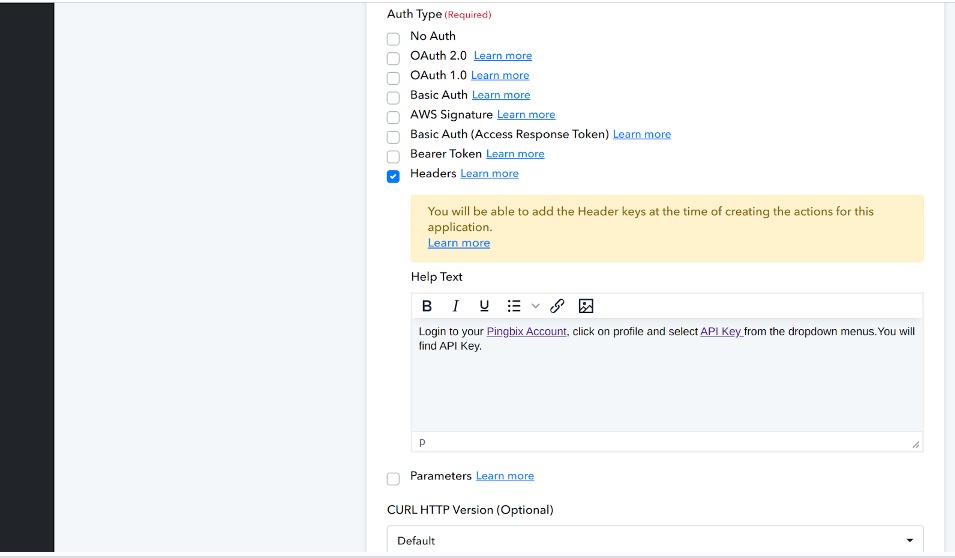
Task: Open Learn more link beside Basic Auth
Action: click(x=501, y=94)
